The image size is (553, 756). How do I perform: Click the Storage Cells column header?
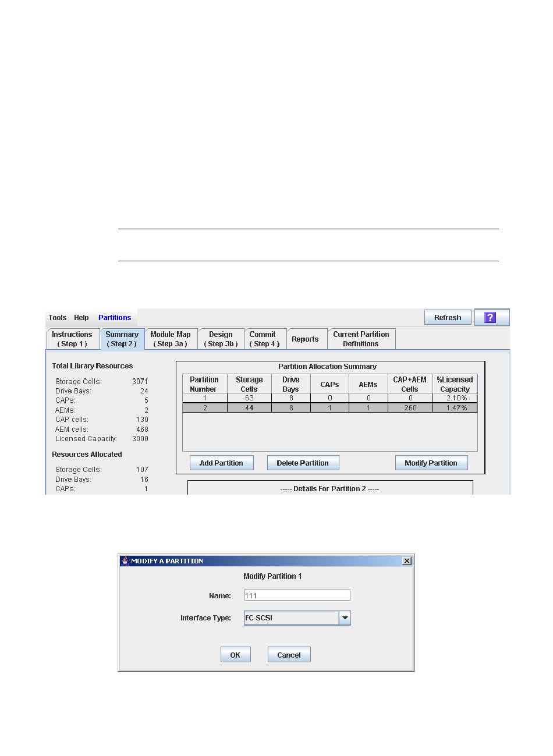[x=249, y=384]
